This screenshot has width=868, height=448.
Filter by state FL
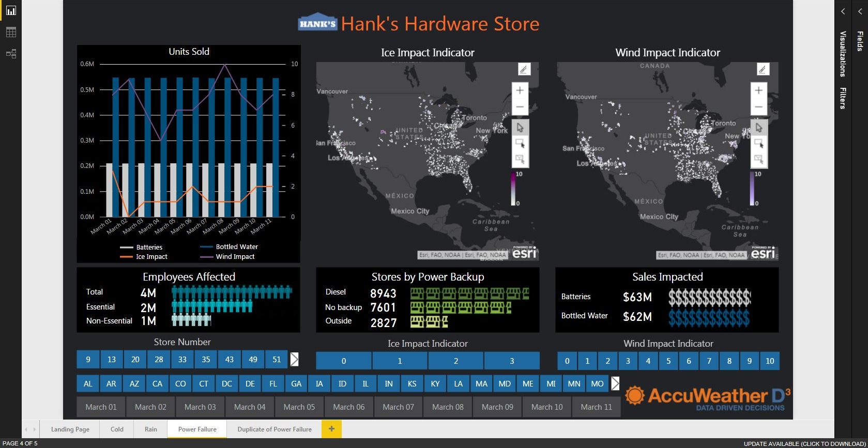coord(273,383)
